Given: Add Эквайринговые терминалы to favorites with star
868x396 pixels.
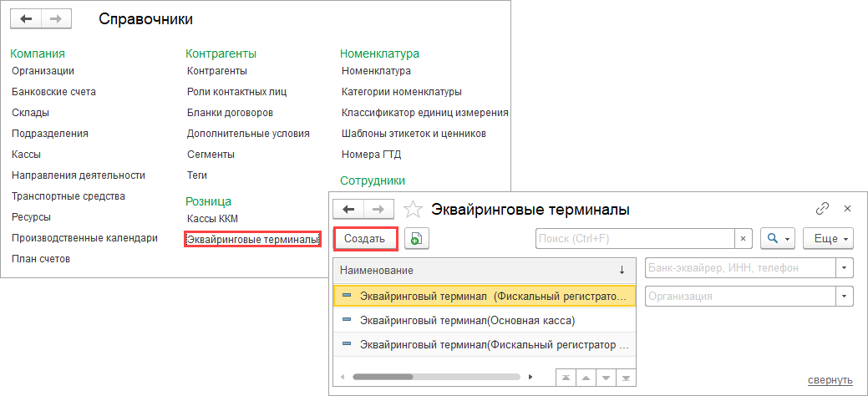Looking at the screenshot, I should click(x=411, y=209).
